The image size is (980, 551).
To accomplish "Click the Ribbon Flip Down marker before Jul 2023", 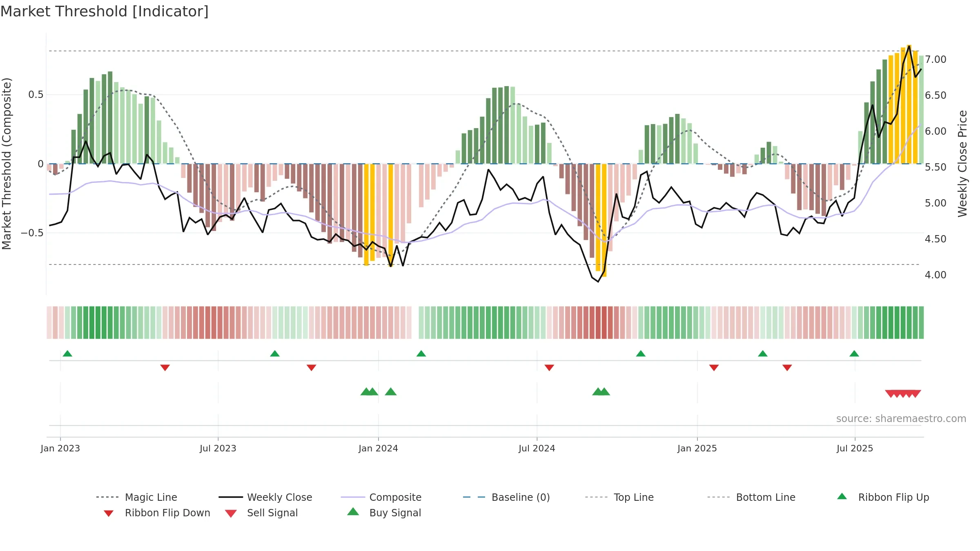I will click(x=165, y=368).
